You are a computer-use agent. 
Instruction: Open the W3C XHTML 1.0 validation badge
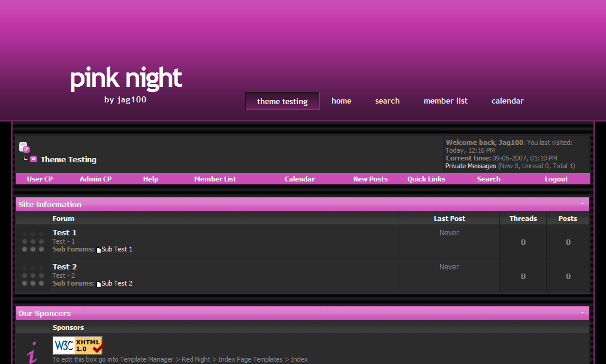coord(78,345)
